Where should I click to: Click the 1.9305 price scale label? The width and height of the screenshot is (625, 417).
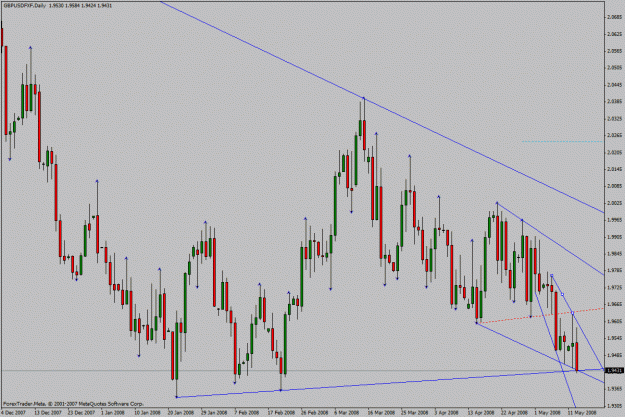coord(615,405)
